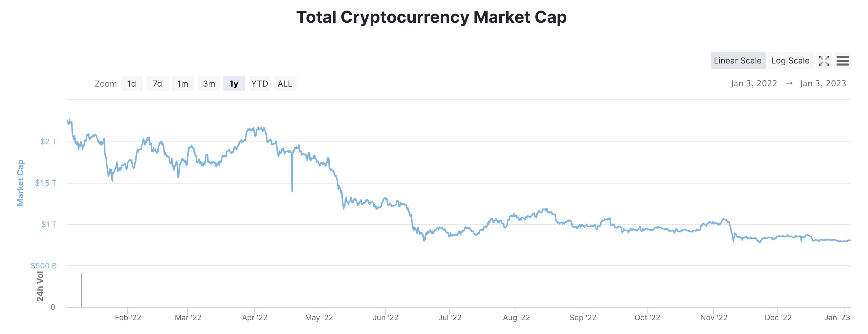868x334 pixels.
Task: Select the 7d zoom range
Action: tap(157, 84)
